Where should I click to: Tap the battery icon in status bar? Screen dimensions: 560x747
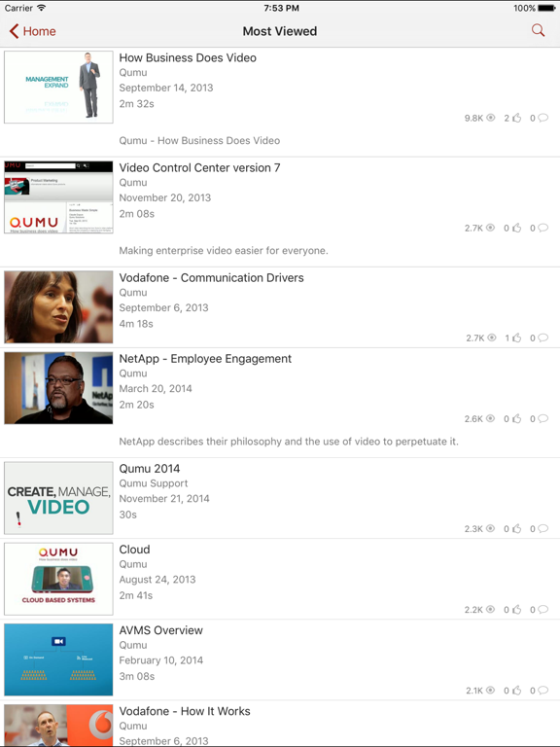click(x=546, y=8)
